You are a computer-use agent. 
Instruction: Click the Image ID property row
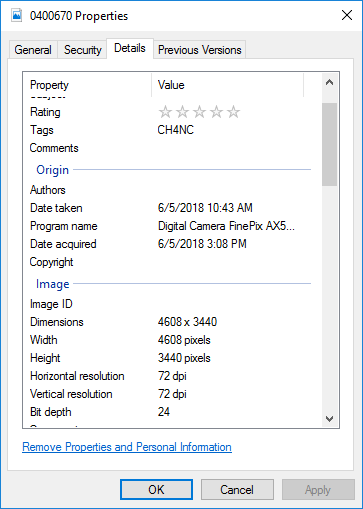pyautogui.click(x=170, y=304)
